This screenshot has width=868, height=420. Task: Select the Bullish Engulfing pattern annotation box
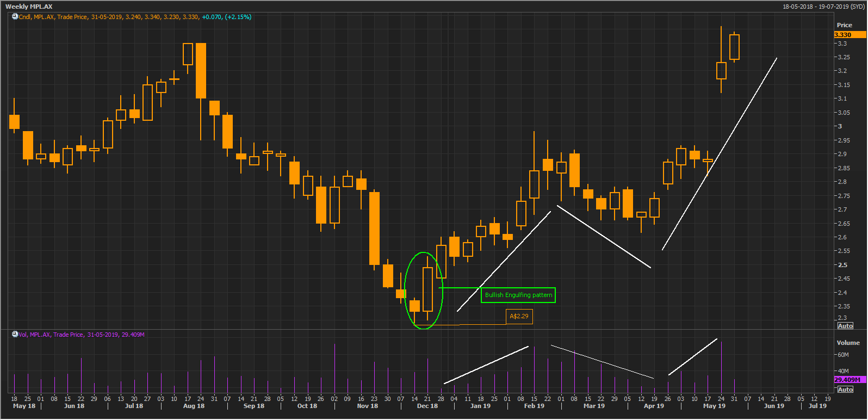[x=518, y=295]
